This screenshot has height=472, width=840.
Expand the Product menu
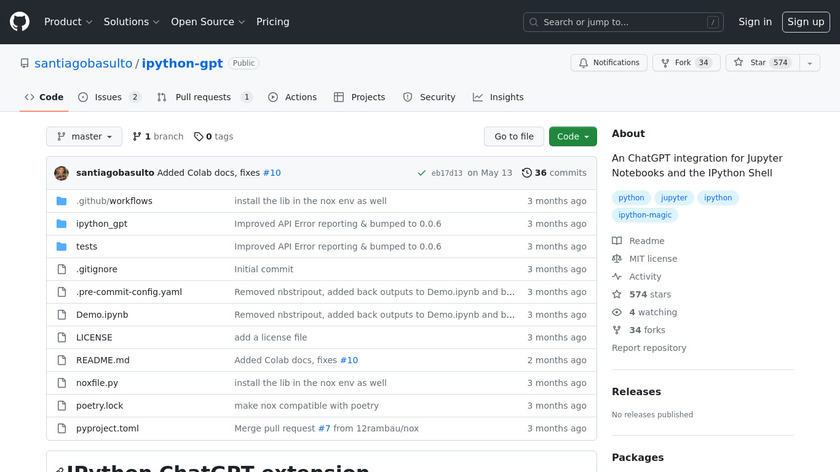click(x=68, y=22)
